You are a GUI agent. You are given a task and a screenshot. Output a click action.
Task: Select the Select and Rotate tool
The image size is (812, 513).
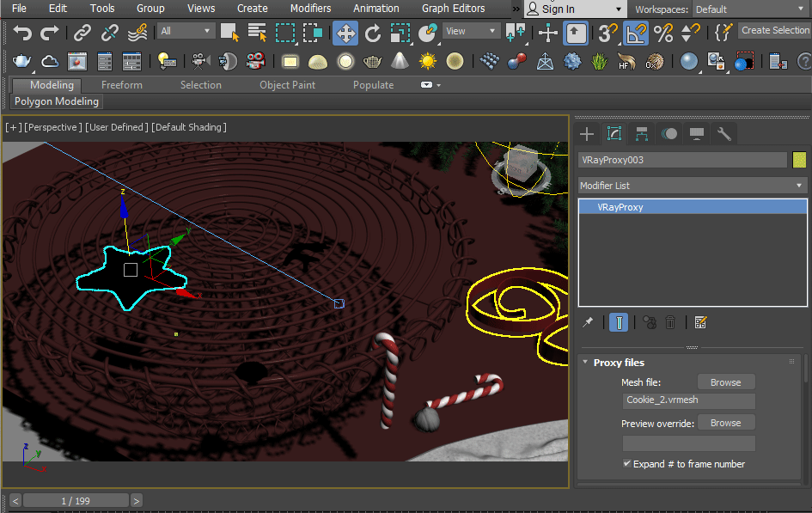372,34
